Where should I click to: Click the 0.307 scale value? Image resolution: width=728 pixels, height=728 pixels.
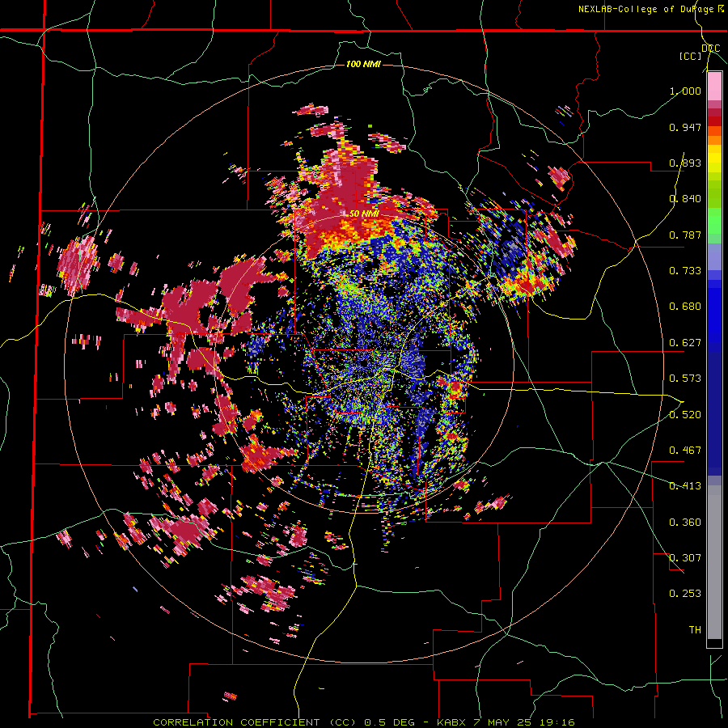click(685, 558)
